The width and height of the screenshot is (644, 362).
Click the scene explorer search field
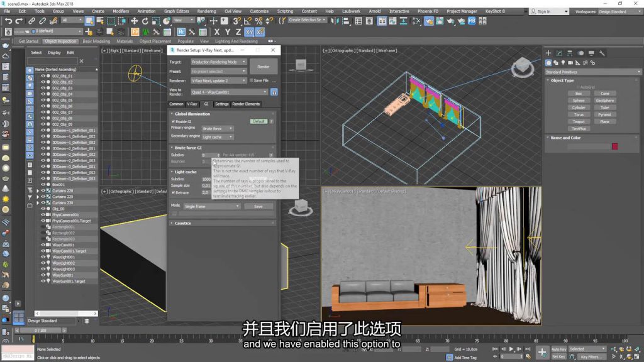click(x=52, y=61)
